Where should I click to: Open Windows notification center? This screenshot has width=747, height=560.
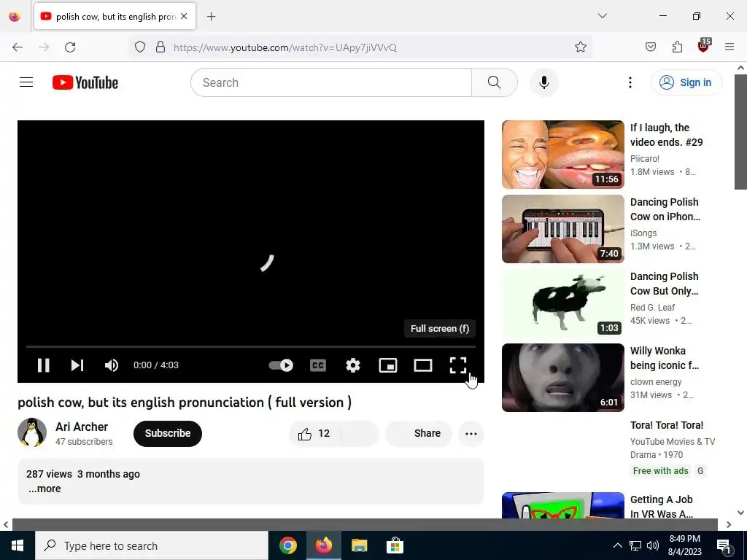coord(724,545)
